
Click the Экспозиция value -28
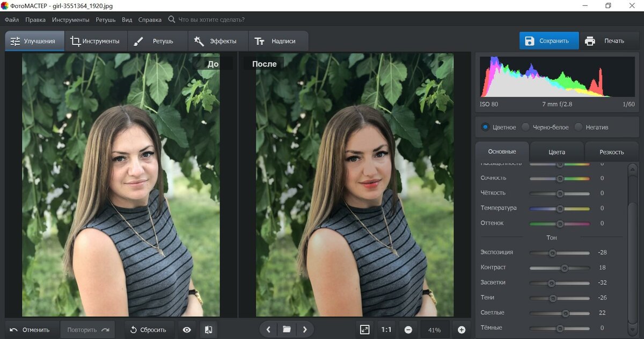(x=602, y=253)
